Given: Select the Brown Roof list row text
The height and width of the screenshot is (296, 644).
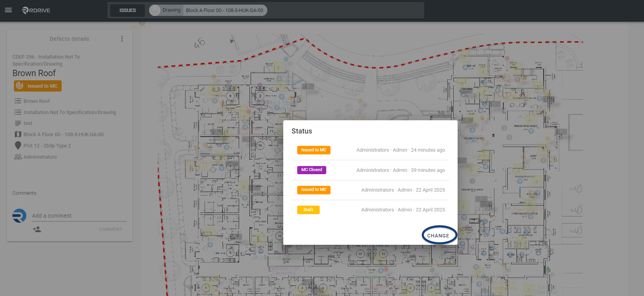Looking at the screenshot, I should [36, 101].
